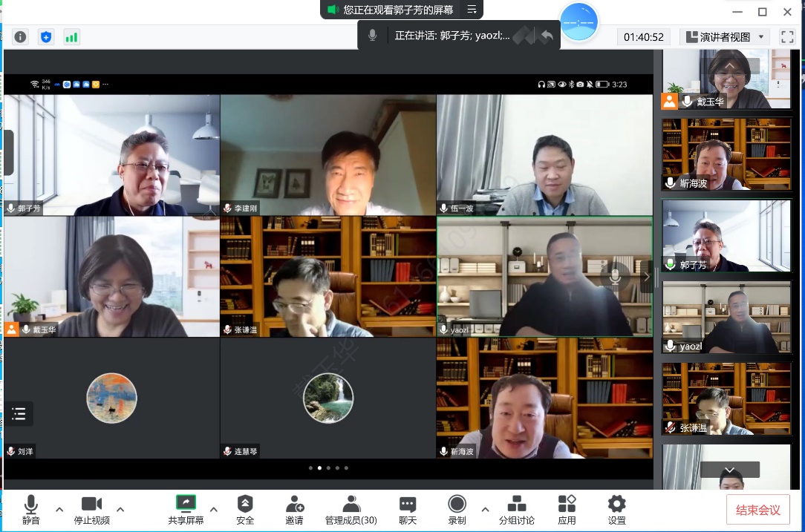805x532 pixels.
Task: Click the next-page arrow on the shared gallery
Action: coord(647,277)
